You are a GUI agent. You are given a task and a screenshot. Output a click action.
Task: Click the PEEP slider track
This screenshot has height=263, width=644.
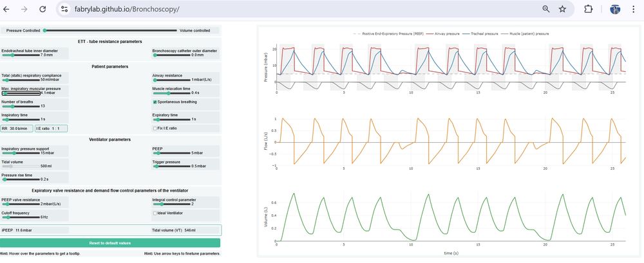tap(172, 153)
